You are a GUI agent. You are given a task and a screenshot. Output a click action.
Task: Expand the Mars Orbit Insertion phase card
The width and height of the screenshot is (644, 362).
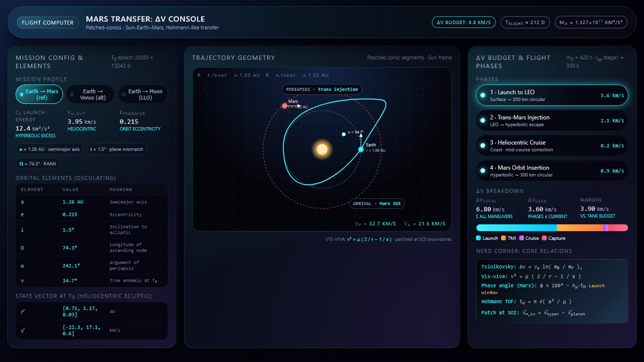point(551,170)
